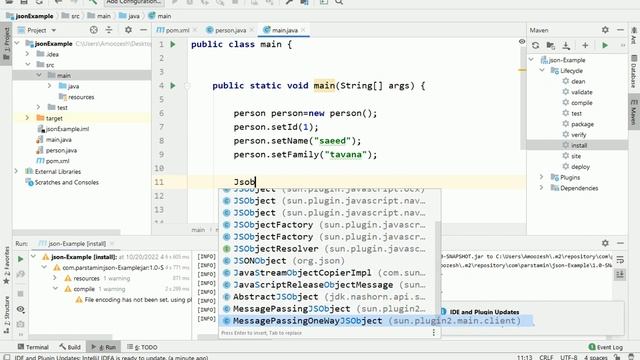640x360 pixels.
Task: Open pom.xml in Project tree
Action: [57, 161]
